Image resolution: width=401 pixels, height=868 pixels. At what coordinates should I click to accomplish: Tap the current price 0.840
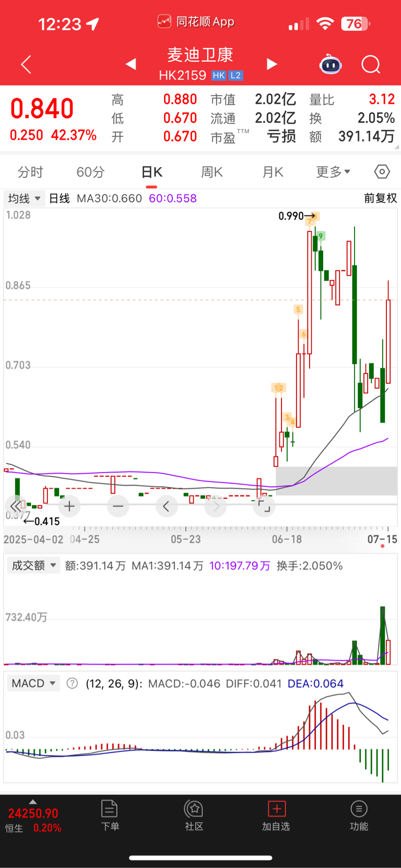(x=42, y=109)
